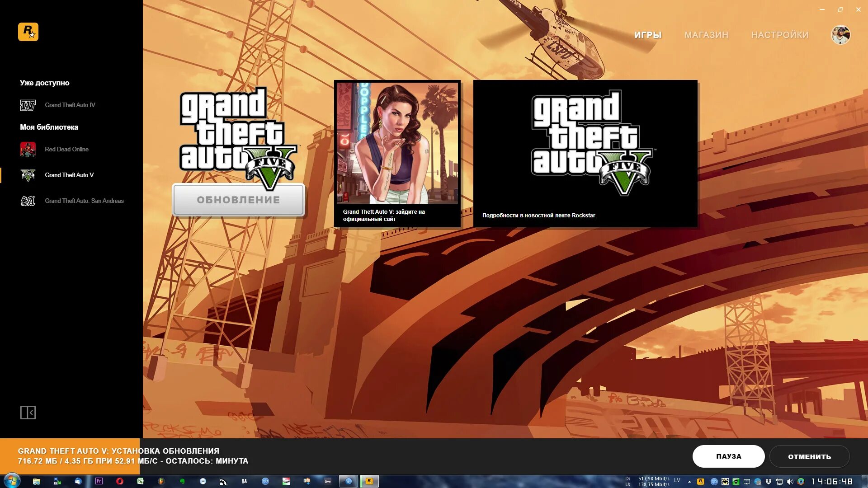Open Grand Theft Auto: San Andreas entry

click(x=84, y=201)
